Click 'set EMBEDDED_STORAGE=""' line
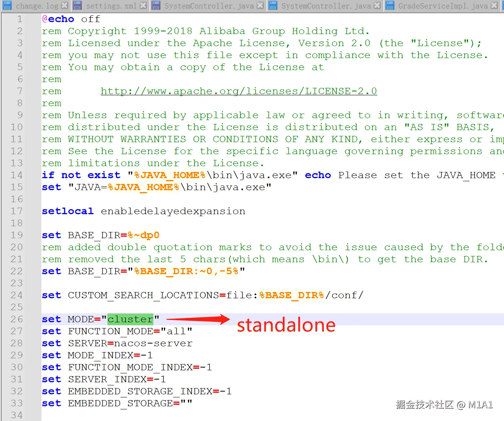This screenshot has width=504, height=421. (x=117, y=403)
